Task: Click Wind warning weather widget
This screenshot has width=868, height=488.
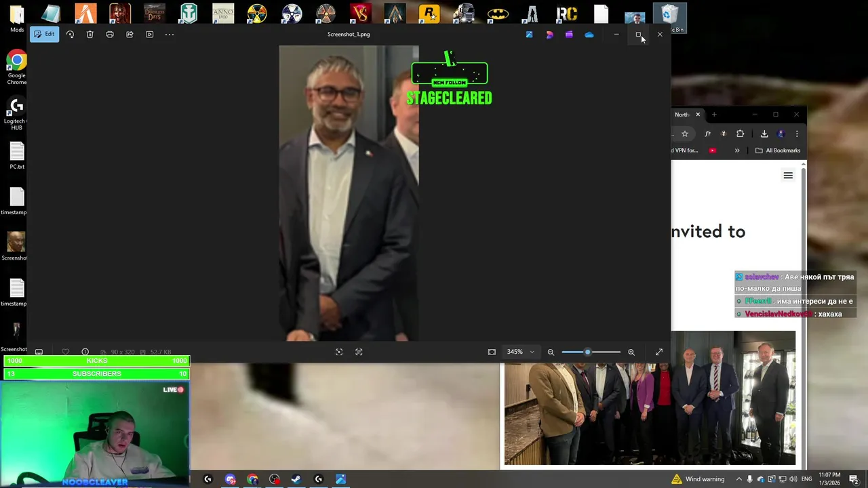Action: (x=698, y=479)
